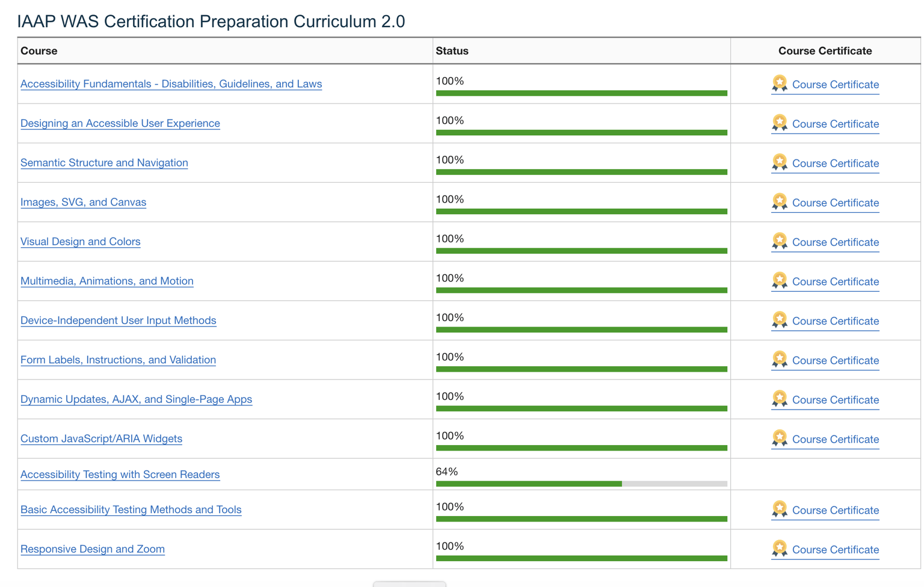
Task: Click the 100% status for Responsive Design and Zoom
Action: (x=450, y=546)
